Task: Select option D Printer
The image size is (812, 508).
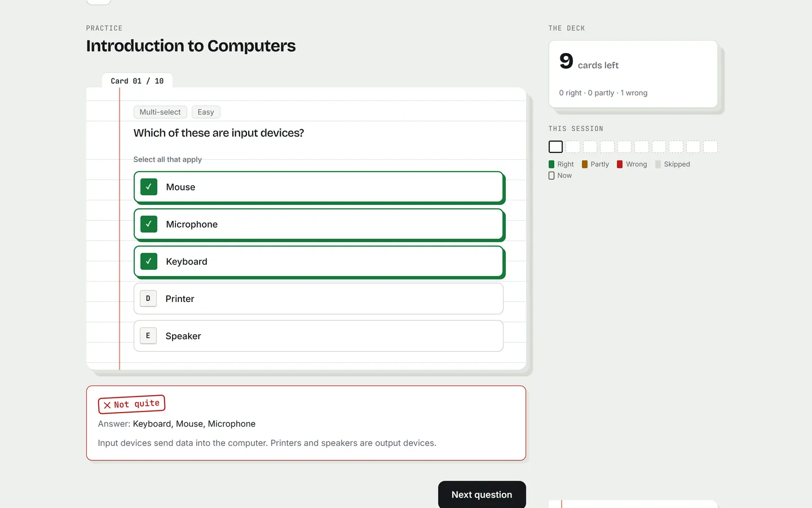Action: point(318,299)
